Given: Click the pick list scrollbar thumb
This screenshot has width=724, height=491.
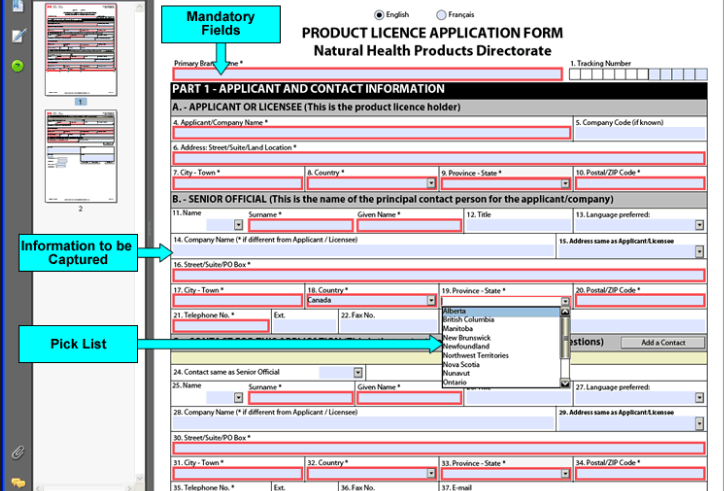Looking at the screenshot, I should 565,338.
